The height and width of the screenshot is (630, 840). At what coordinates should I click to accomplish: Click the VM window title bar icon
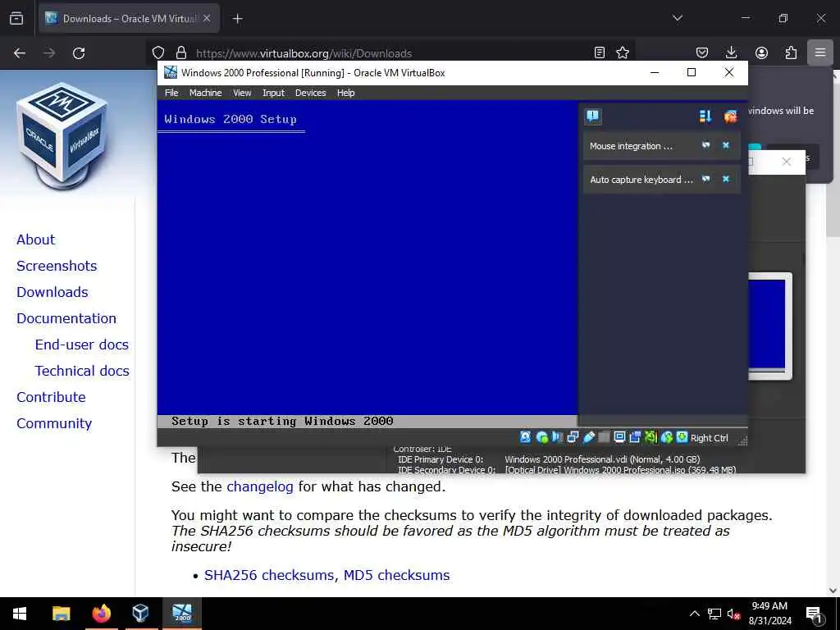(x=171, y=72)
